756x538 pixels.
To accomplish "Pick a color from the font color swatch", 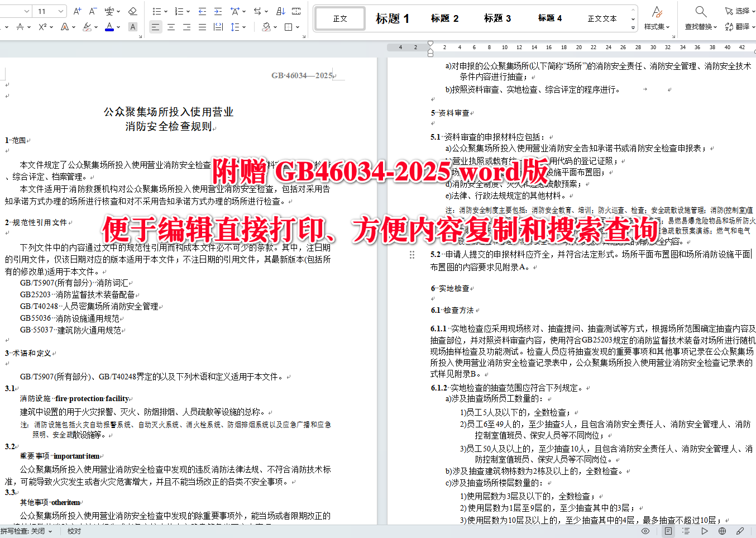I will pyautogui.click(x=109, y=27).
